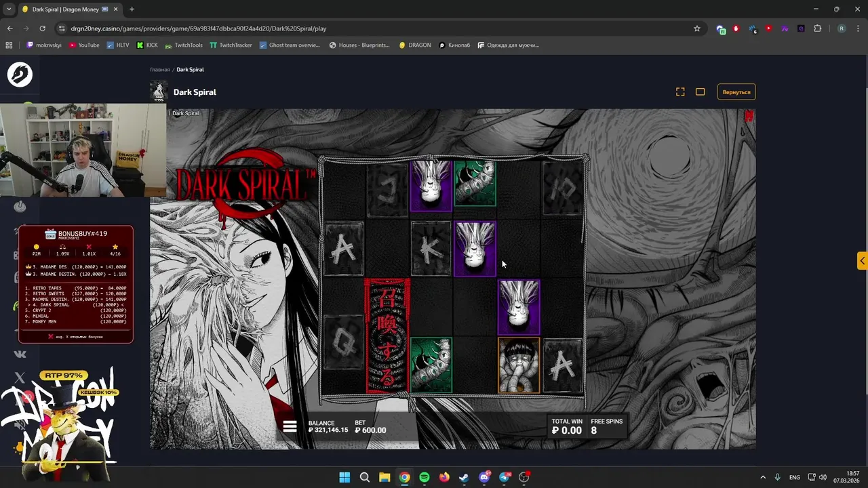Open Windows taskbar search
The height and width of the screenshot is (488, 868).
pos(364,477)
